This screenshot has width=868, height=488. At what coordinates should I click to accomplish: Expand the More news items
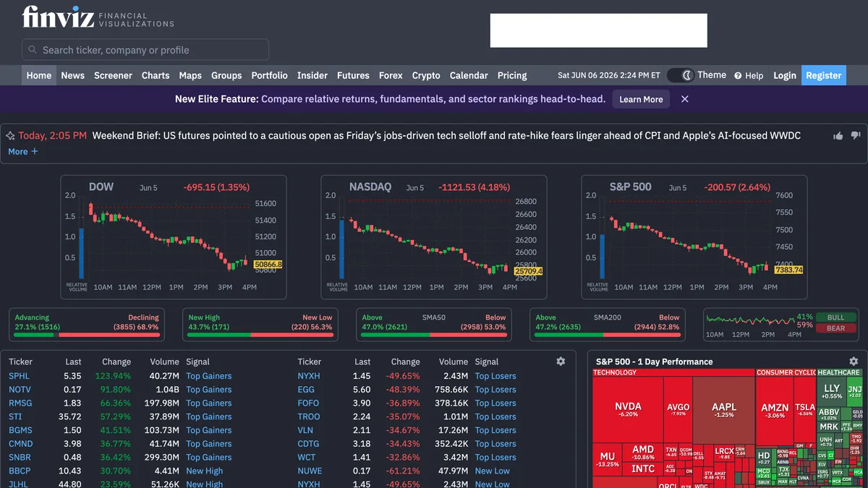[23, 151]
